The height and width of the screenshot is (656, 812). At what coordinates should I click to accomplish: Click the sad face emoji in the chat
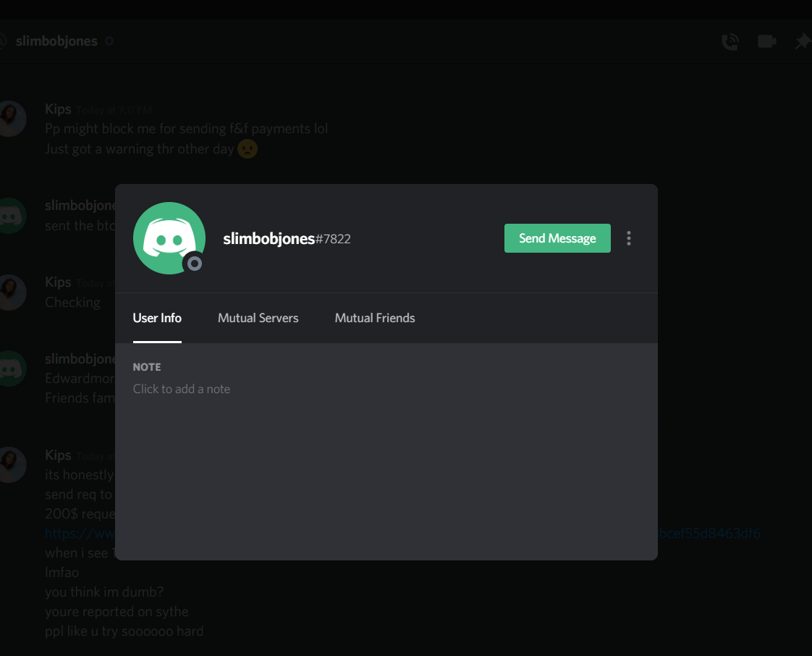248,149
